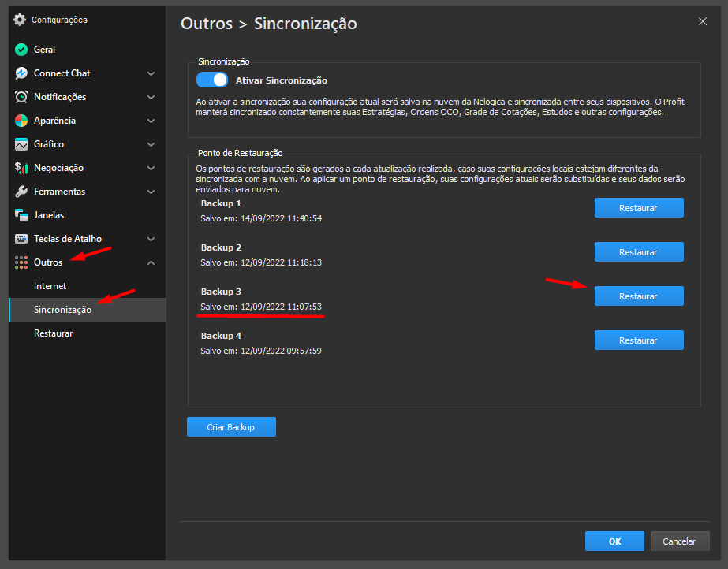Image resolution: width=728 pixels, height=569 pixels.
Task: Expand the Connect Chat section chevron
Action: pyautogui.click(x=151, y=73)
